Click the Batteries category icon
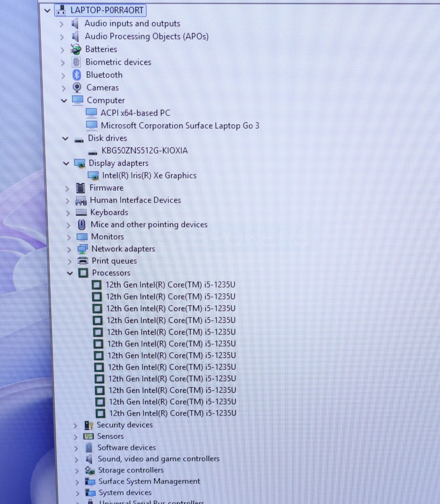440x504 pixels. click(76, 49)
